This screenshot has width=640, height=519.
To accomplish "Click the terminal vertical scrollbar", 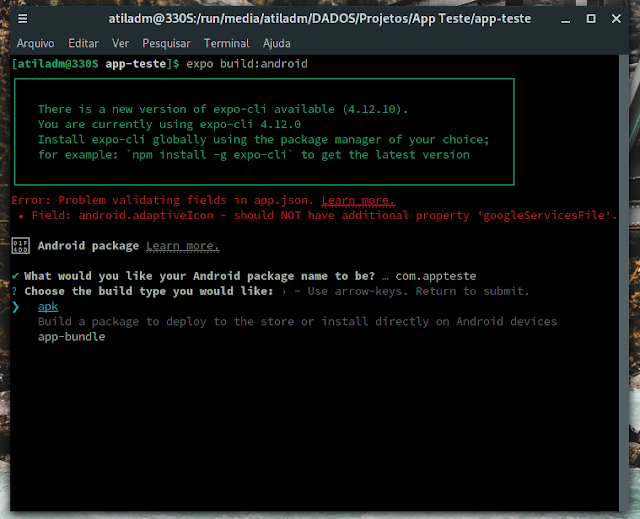I will coord(624,282).
